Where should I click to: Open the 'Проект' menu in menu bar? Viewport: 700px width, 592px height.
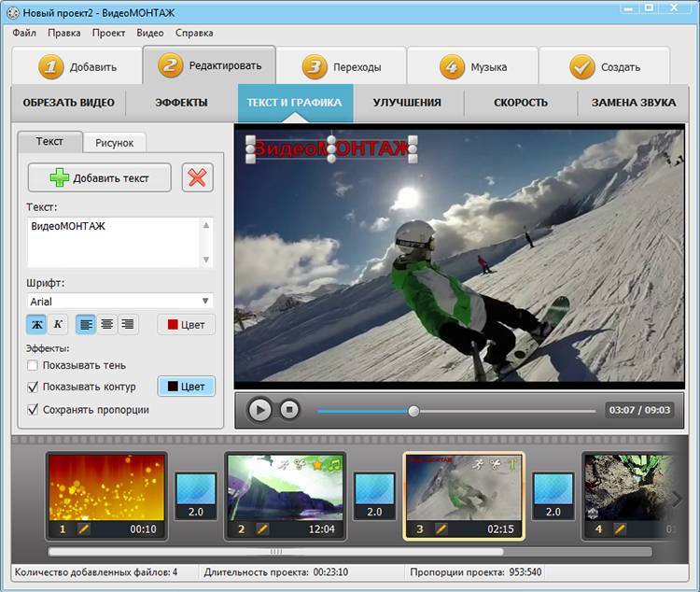(x=109, y=33)
